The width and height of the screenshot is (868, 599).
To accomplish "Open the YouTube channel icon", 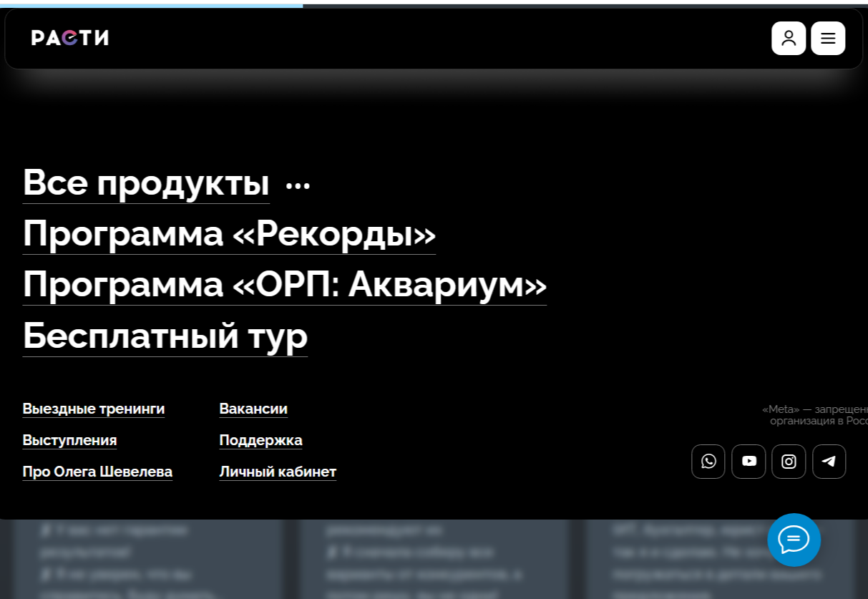I will [x=748, y=462].
